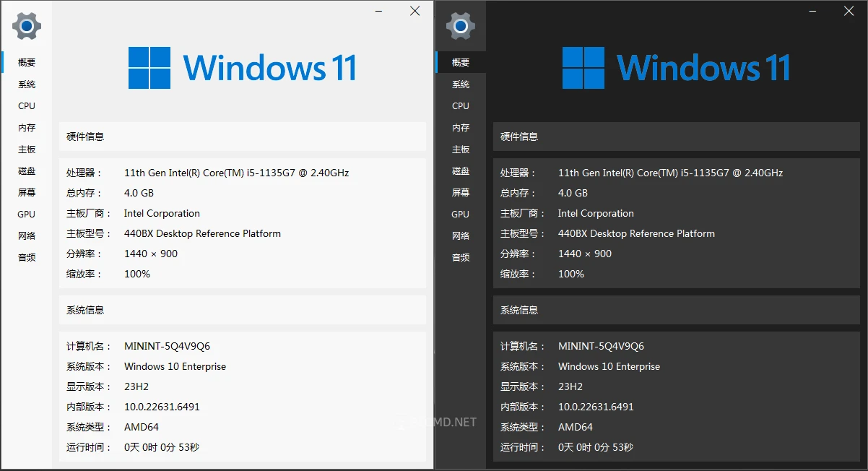Select 概要 tab in the light window
Viewport: 868px width, 471px height.
click(27, 63)
